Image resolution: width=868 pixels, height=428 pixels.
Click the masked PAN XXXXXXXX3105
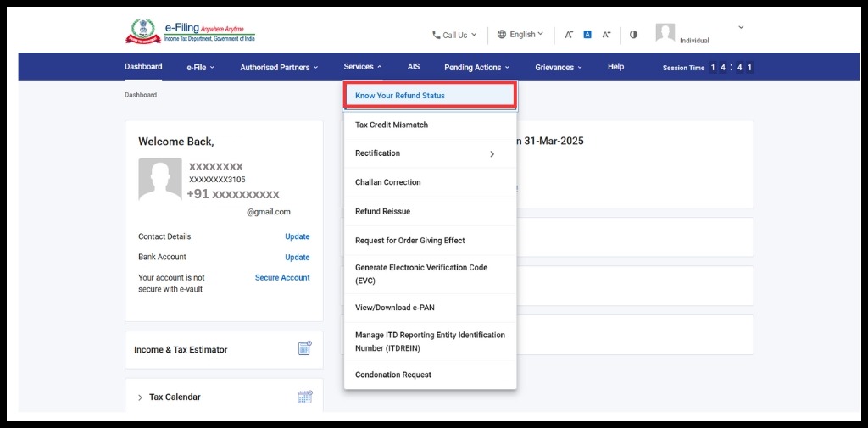[x=217, y=180]
